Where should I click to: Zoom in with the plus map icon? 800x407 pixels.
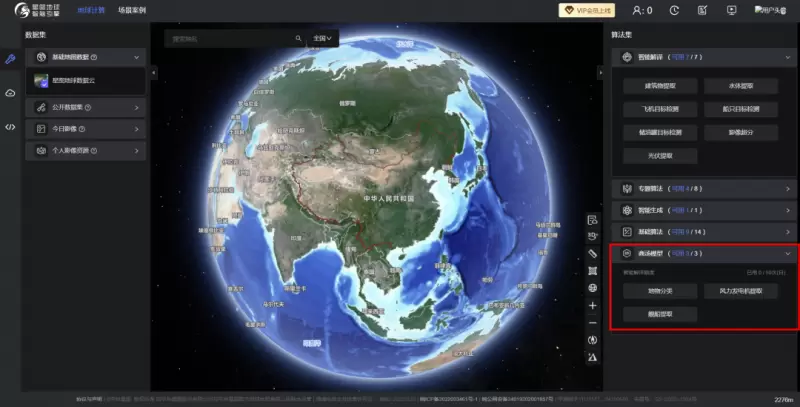(x=592, y=305)
